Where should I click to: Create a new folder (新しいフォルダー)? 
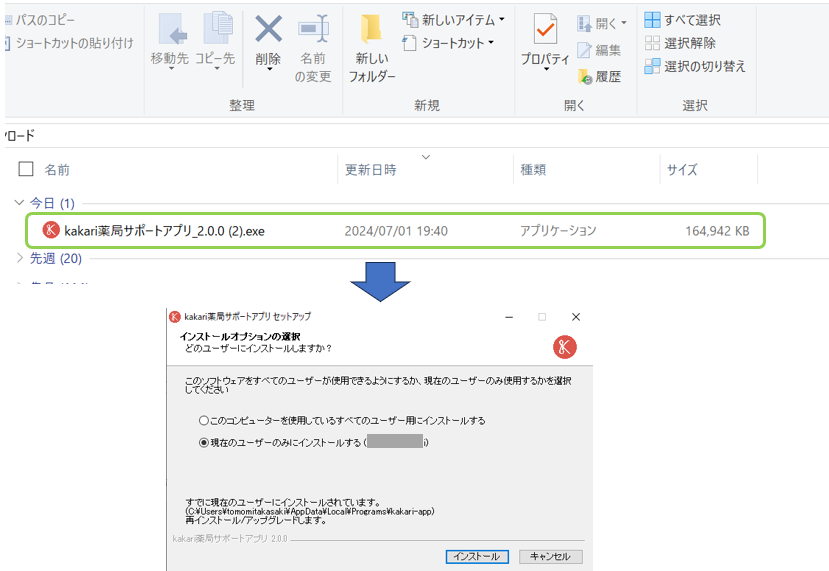pos(372,48)
